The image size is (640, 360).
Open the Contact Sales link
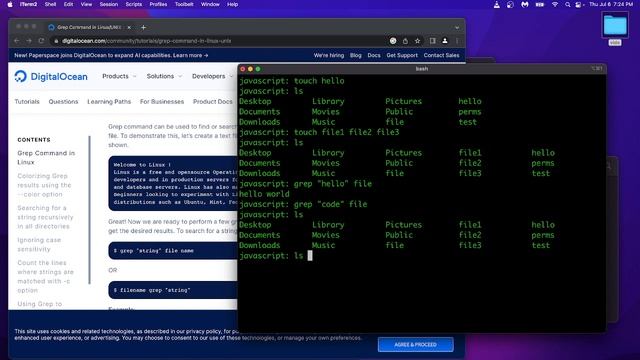coord(441,56)
